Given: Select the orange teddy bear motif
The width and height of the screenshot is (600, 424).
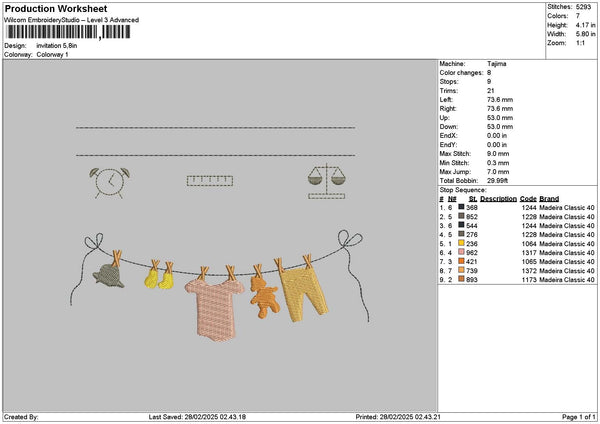Looking at the screenshot, I should pos(265,298).
